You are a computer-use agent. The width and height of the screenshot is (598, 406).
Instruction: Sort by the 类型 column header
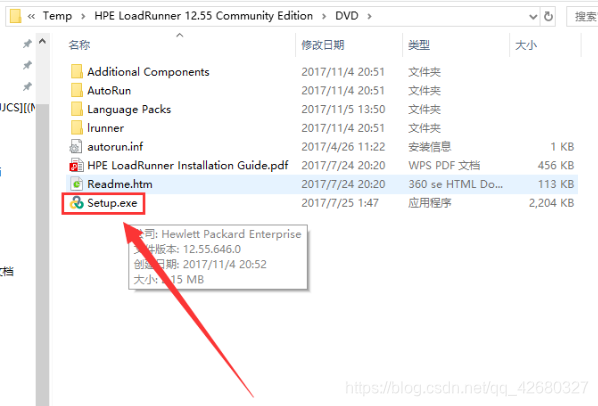click(x=419, y=45)
